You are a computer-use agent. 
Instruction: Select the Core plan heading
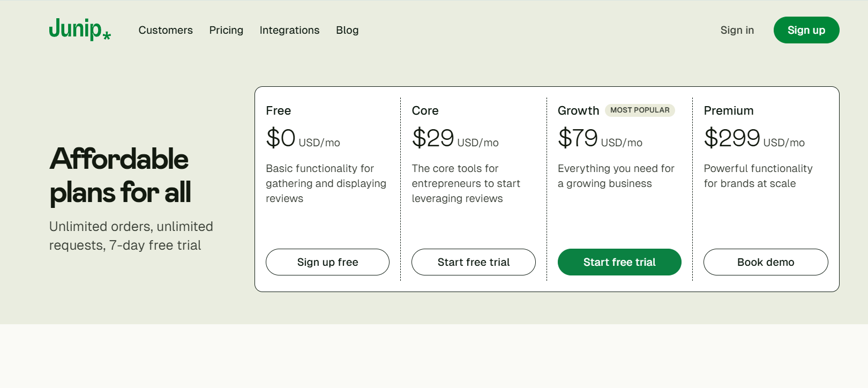(425, 110)
